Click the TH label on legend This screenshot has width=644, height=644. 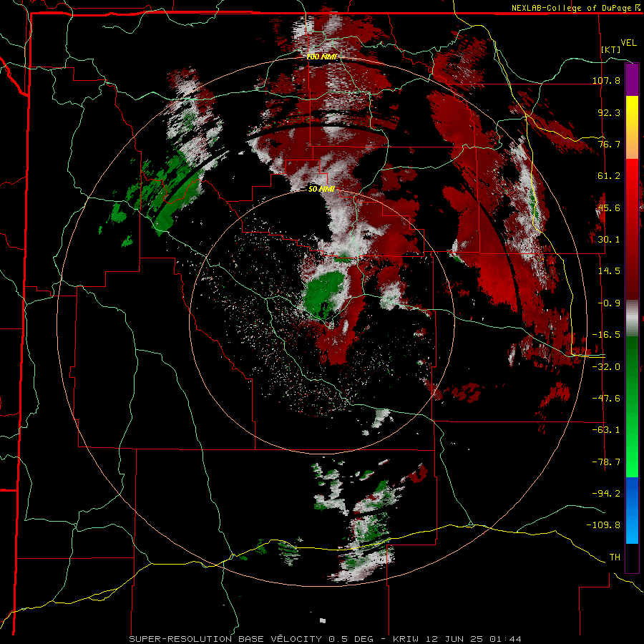(x=615, y=557)
